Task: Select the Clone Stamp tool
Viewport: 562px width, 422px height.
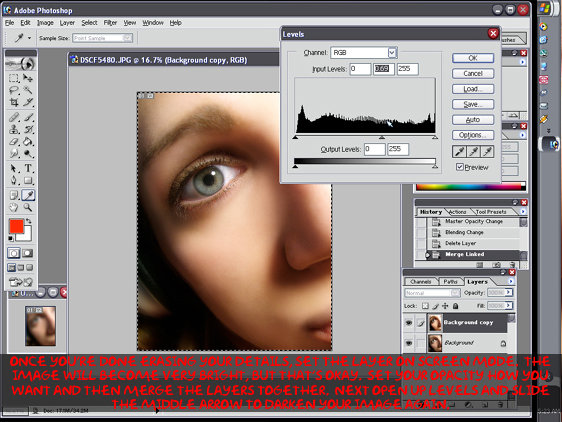Action: coord(14,129)
